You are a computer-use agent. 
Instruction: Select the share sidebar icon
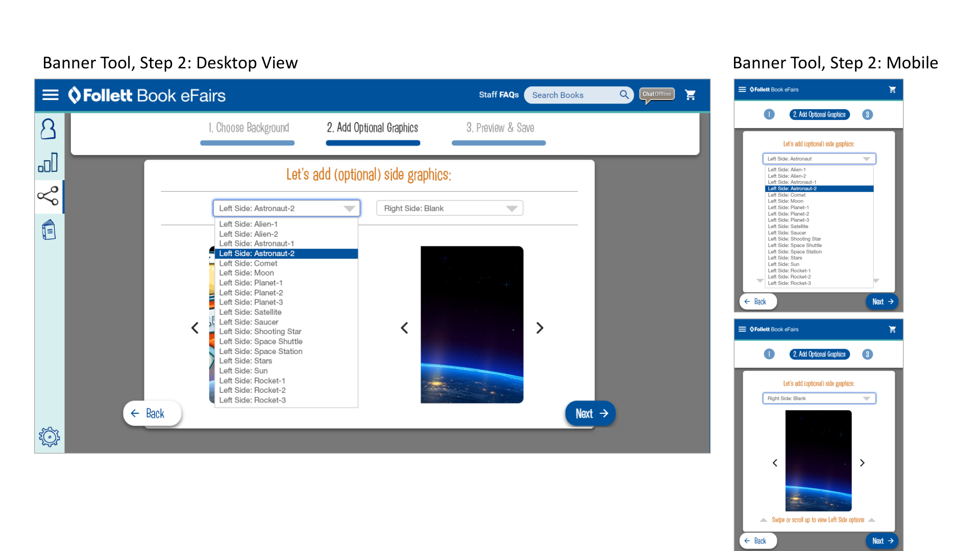(x=48, y=196)
